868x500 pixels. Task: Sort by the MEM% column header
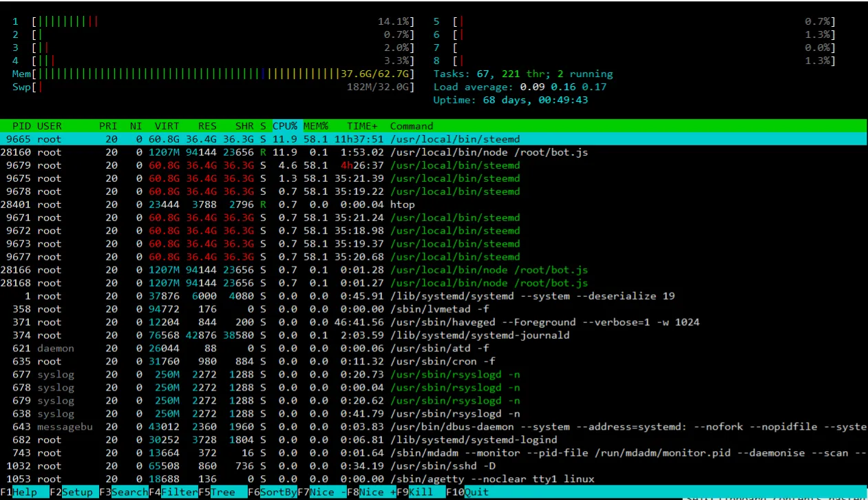pos(316,126)
